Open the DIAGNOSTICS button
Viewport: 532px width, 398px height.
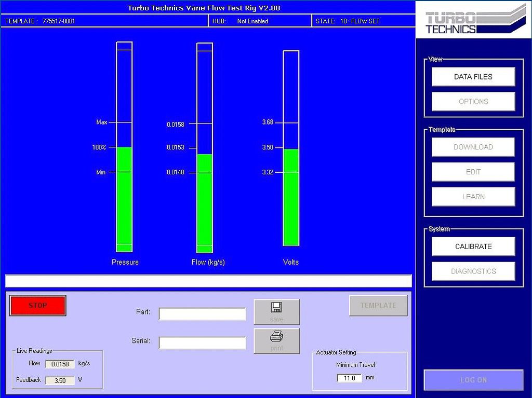point(473,271)
